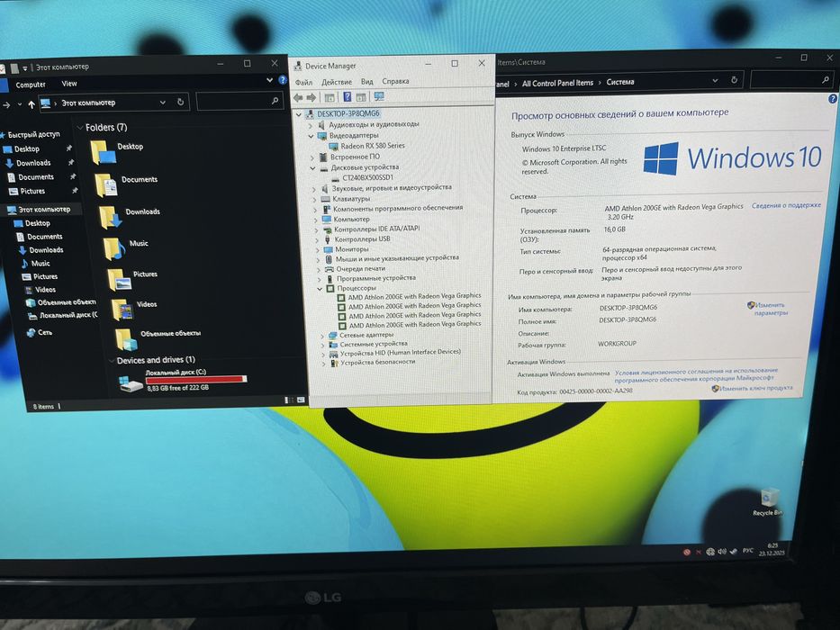Switch to Computer tab in Explorer ribbon

click(x=31, y=85)
